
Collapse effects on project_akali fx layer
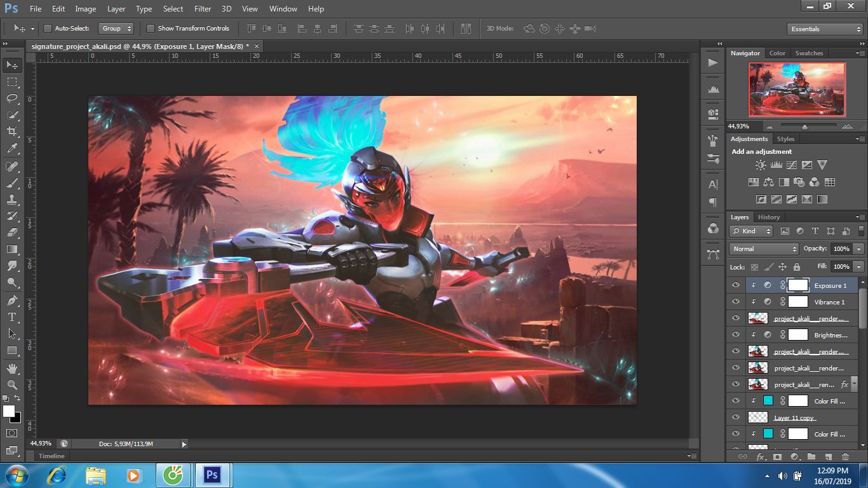click(855, 384)
